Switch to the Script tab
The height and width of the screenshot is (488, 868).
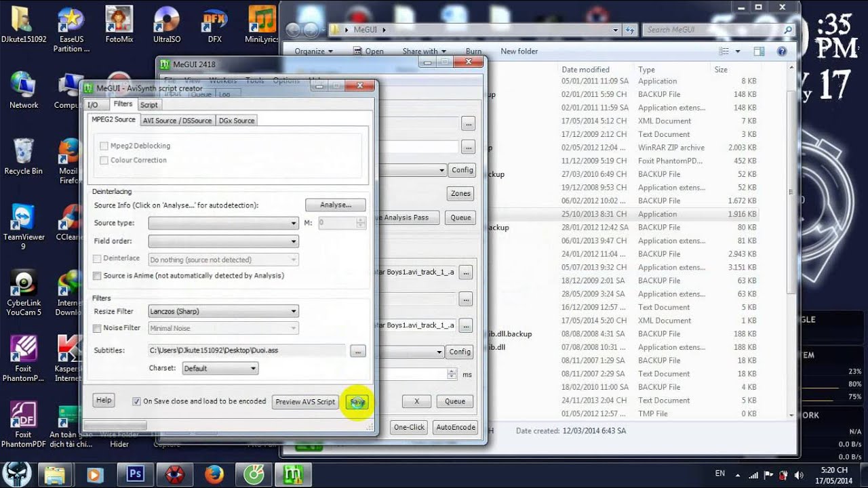tap(149, 105)
